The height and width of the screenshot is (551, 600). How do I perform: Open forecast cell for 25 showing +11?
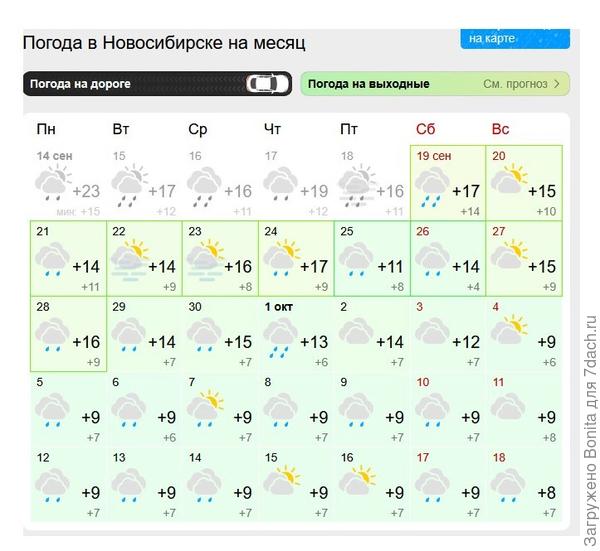(x=372, y=258)
